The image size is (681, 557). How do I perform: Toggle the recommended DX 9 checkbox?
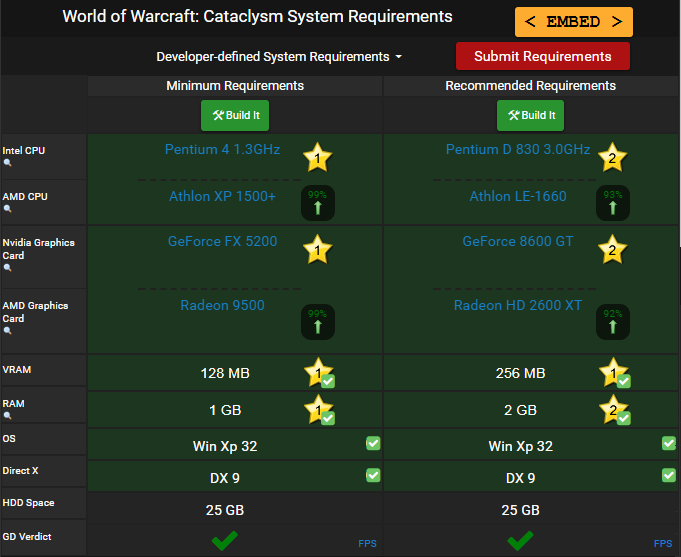point(669,475)
